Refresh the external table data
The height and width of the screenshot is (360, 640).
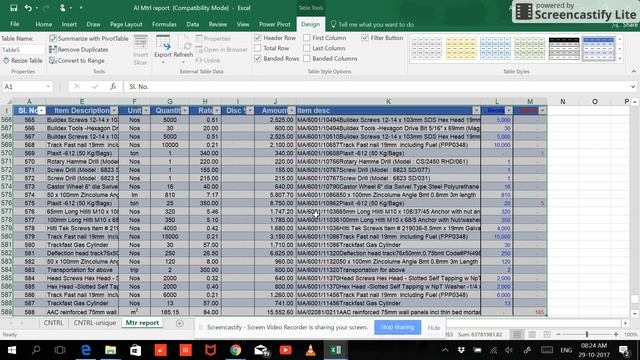[x=183, y=49]
